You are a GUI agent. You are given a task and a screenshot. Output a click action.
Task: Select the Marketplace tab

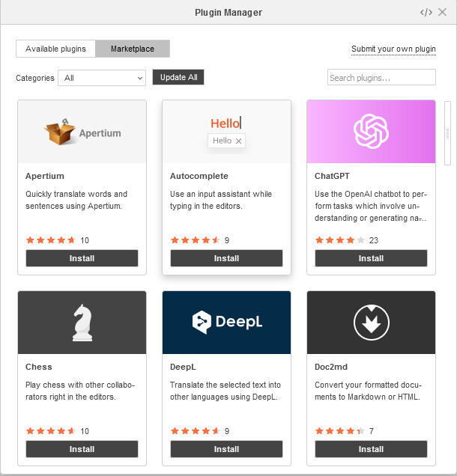click(133, 49)
